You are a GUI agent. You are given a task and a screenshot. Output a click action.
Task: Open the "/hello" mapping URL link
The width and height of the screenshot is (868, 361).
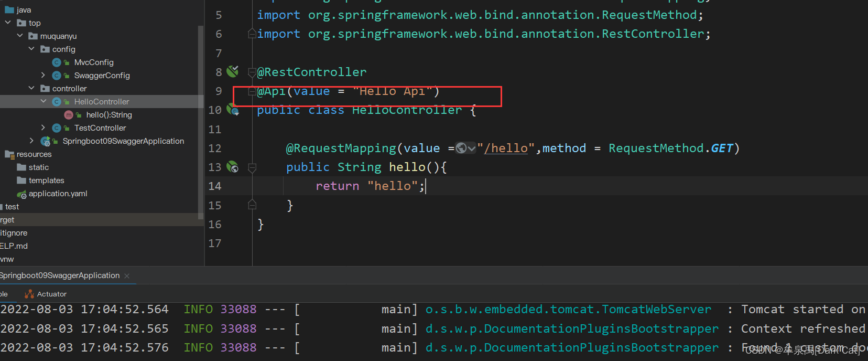(506, 148)
